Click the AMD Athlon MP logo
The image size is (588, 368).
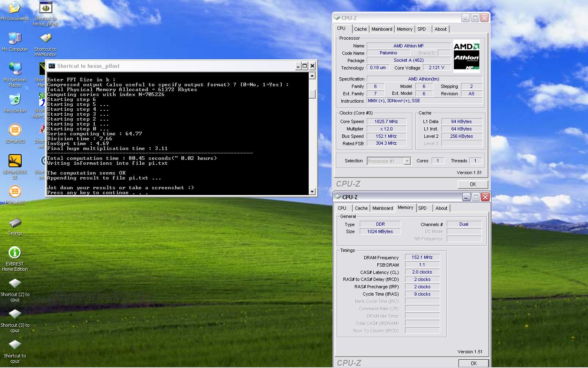466,56
